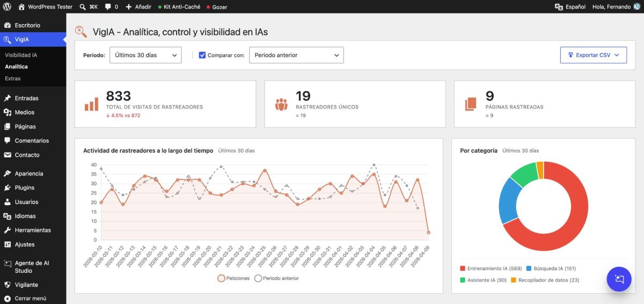Click the user avatar in the admin bar
This screenshot has height=304, width=644.
point(636,6)
